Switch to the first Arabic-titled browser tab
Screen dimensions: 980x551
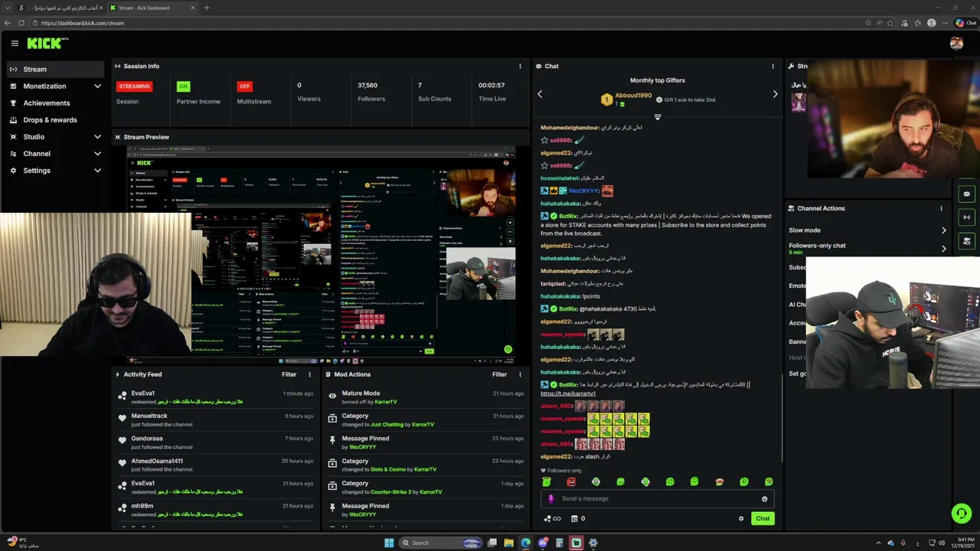point(60,8)
